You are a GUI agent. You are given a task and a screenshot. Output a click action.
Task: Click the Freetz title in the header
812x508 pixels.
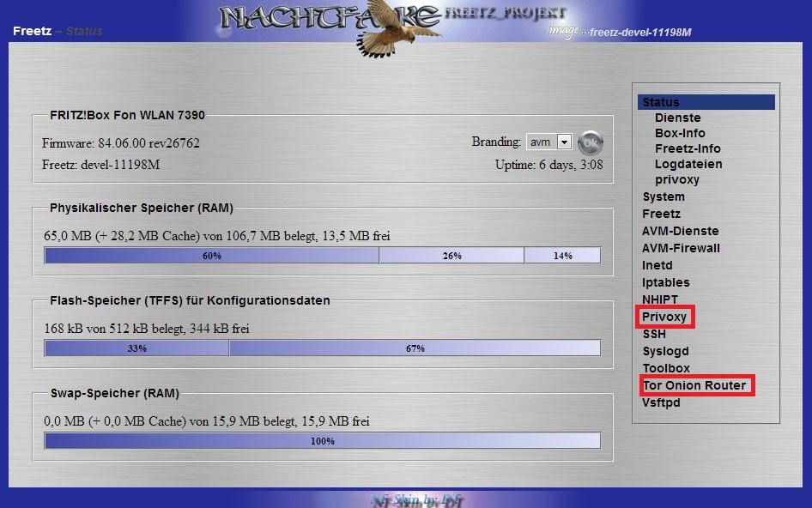(x=32, y=31)
